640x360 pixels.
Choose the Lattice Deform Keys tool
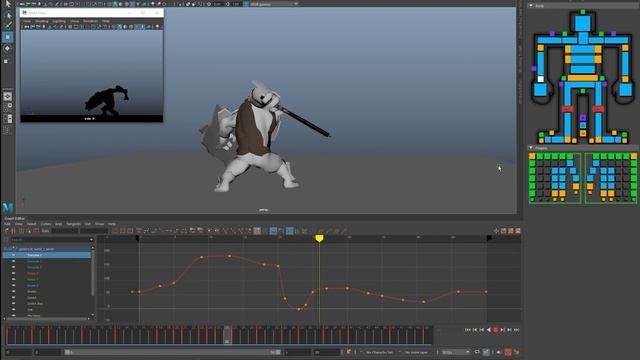(22, 231)
